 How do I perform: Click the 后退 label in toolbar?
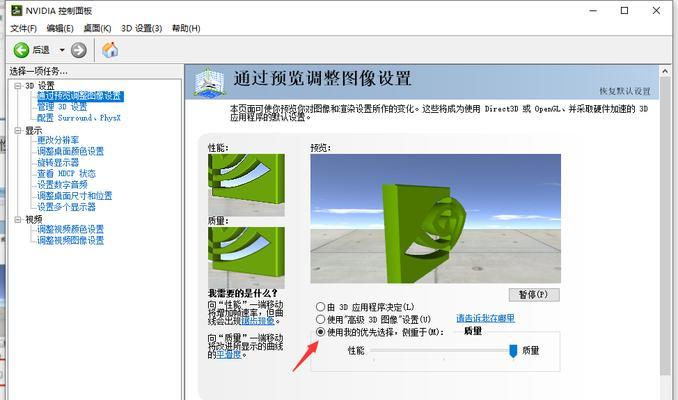(x=41, y=50)
